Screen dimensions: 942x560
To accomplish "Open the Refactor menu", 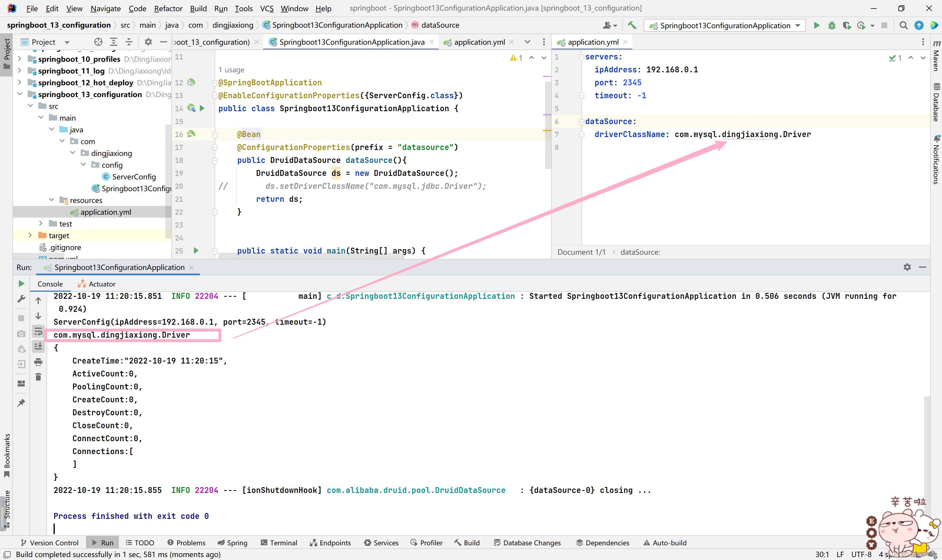I will [168, 8].
